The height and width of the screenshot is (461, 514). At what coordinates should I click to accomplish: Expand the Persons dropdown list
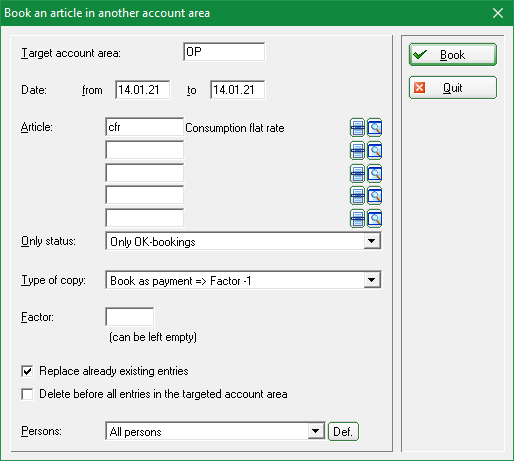(x=315, y=431)
